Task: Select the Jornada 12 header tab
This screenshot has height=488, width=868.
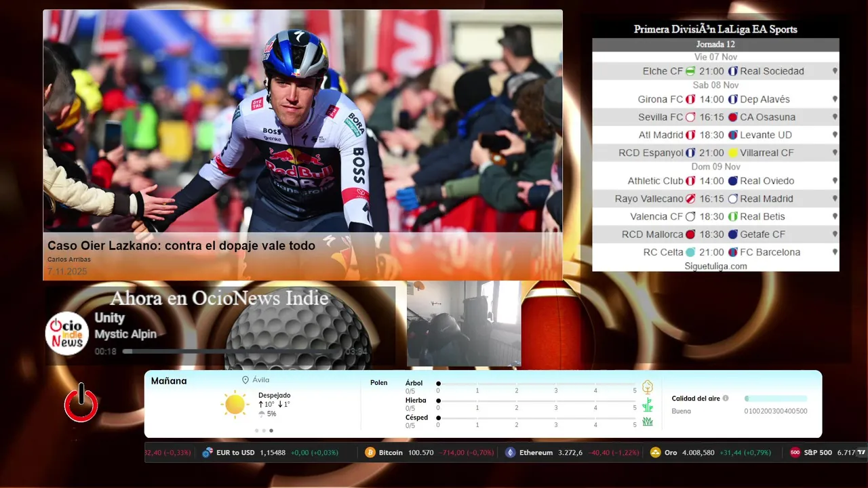Action: [715, 45]
